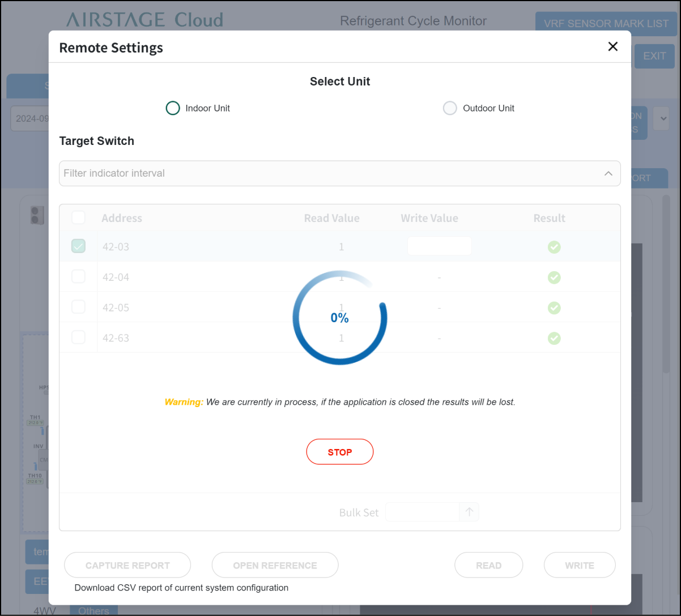Uncheck the checkbox for address 42-03
This screenshot has height=616, width=681.
click(x=78, y=246)
